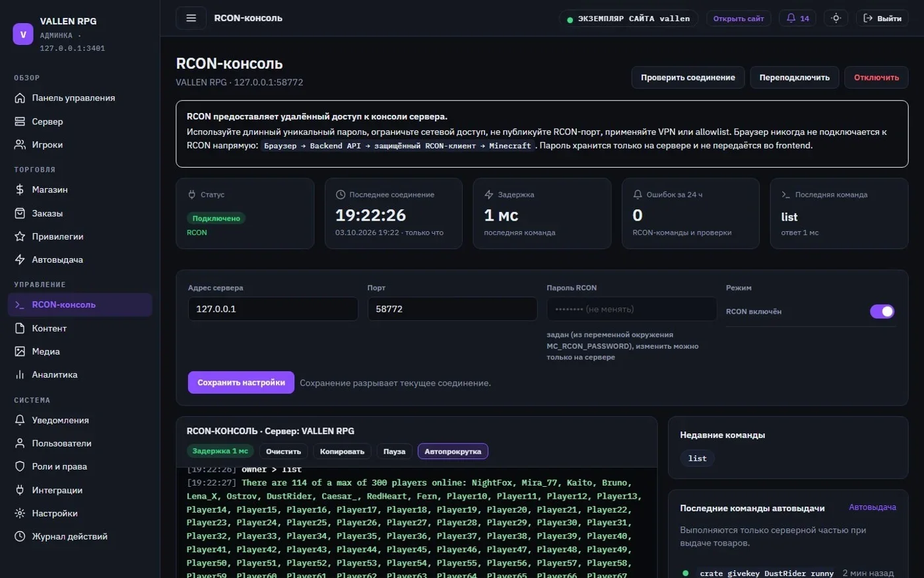Open Пользователи in sidebar
Viewport: 924px width, 578px height.
[80, 443]
